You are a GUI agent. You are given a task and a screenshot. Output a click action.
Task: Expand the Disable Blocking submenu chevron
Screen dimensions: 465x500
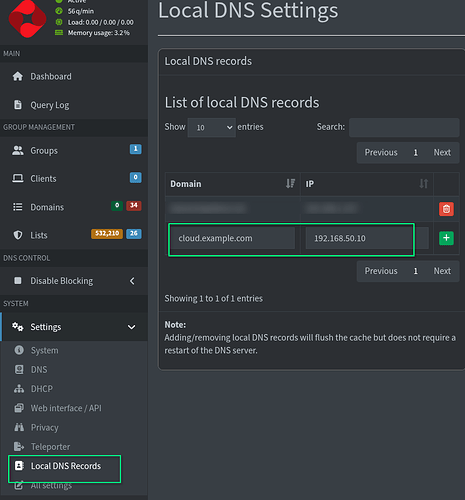(x=132, y=281)
